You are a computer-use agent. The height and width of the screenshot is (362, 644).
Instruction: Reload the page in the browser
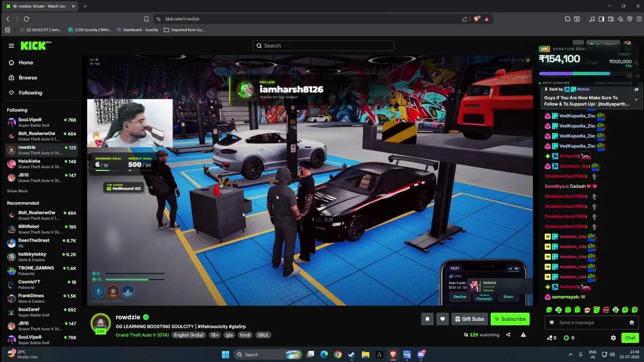[x=27, y=19]
